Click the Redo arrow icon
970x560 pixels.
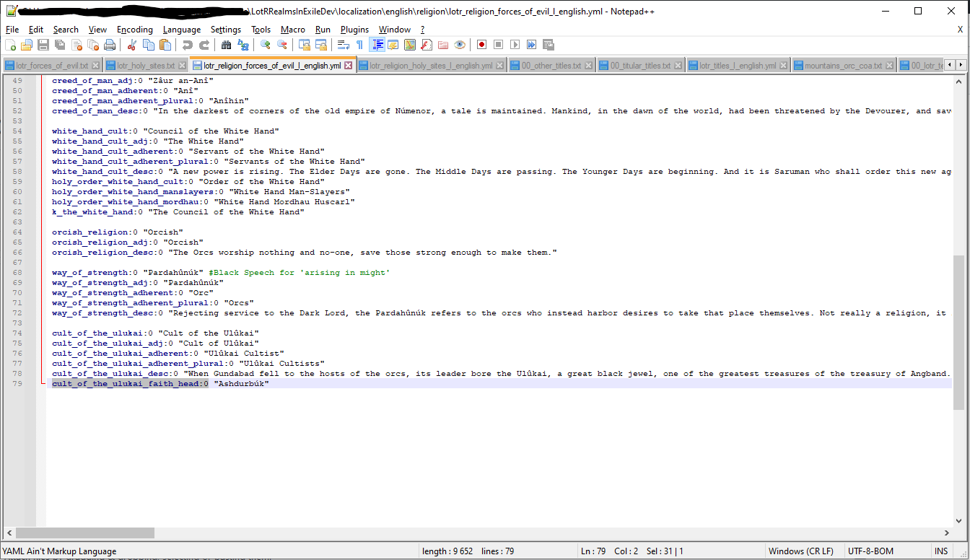click(x=204, y=45)
